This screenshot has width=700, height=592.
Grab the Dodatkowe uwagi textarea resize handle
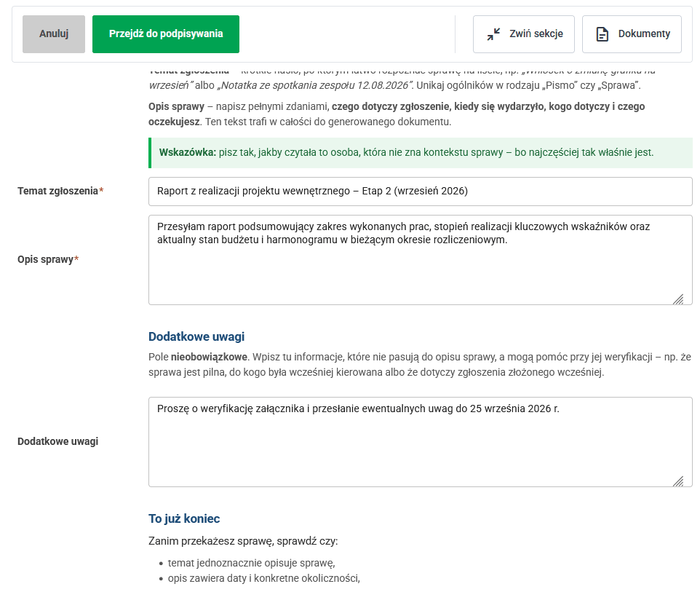(x=679, y=481)
